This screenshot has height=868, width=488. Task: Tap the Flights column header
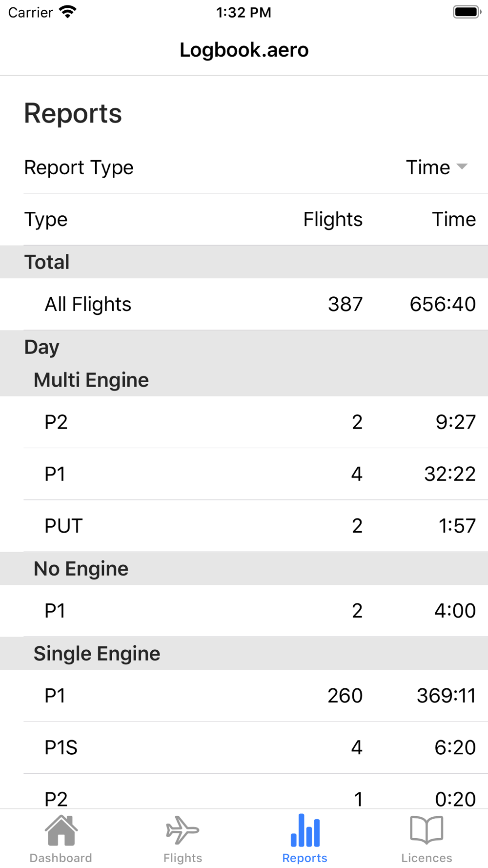point(333,220)
